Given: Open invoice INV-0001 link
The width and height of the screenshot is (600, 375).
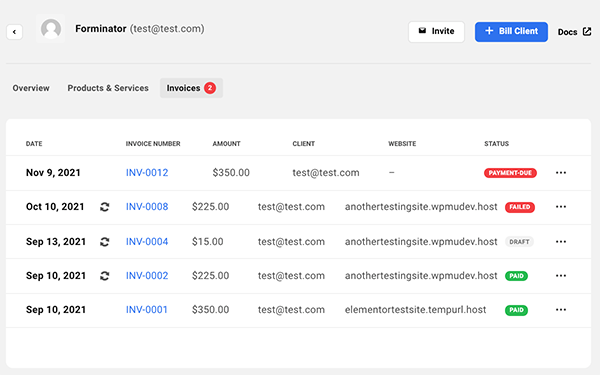Looking at the screenshot, I should click(147, 310).
